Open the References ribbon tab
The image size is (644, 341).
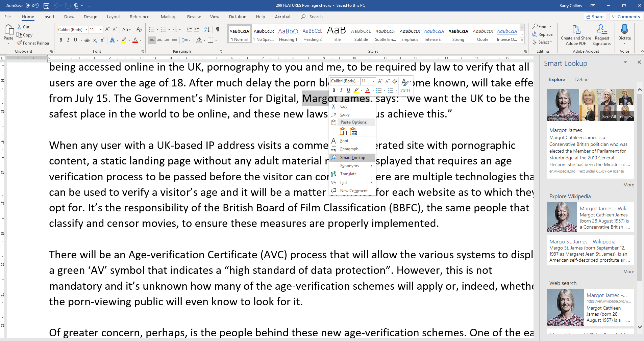[x=141, y=17]
